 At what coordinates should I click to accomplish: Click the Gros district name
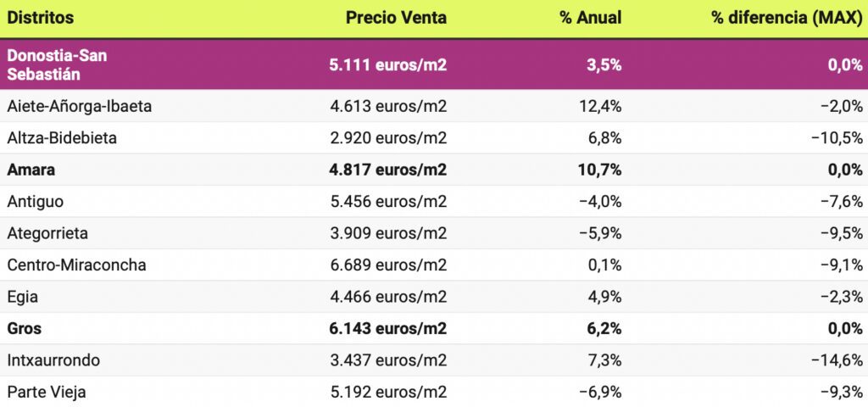click(24, 328)
